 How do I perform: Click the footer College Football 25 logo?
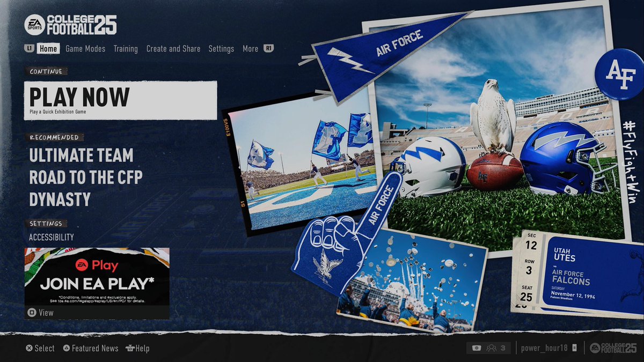tap(613, 348)
